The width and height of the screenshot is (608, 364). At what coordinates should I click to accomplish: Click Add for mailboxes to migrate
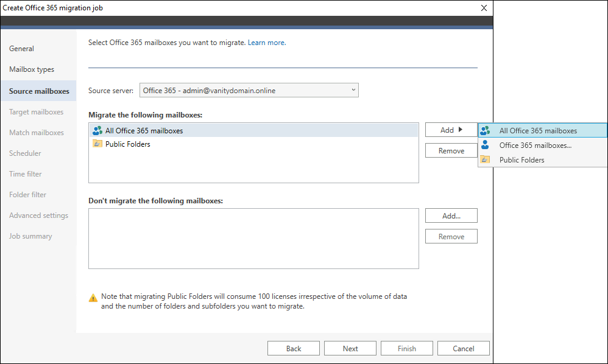(x=451, y=130)
